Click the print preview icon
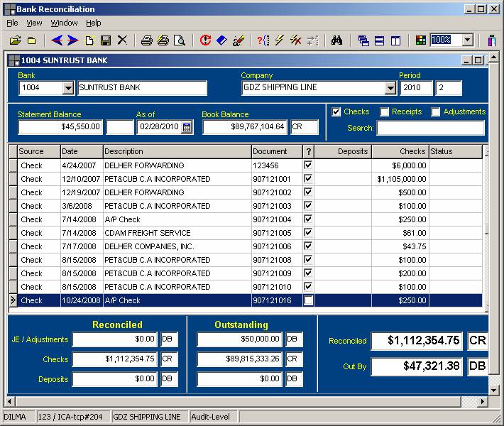The width and height of the screenshot is (504, 426). tap(180, 40)
